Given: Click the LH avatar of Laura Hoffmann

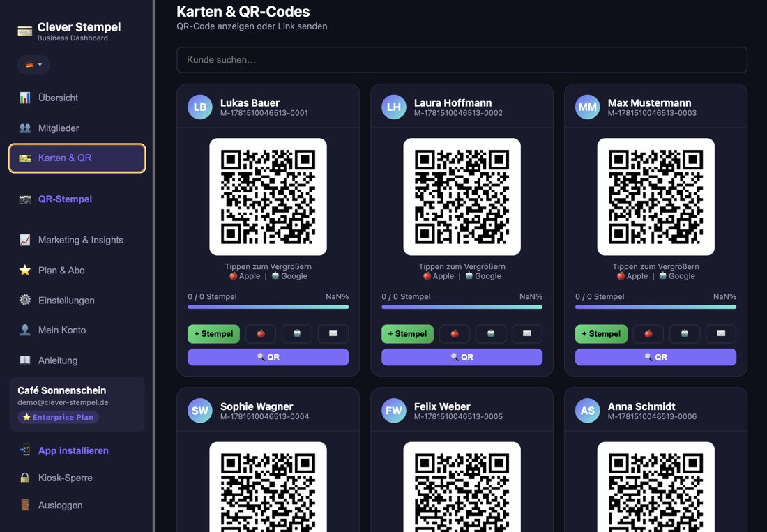Looking at the screenshot, I should click(x=394, y=107).
